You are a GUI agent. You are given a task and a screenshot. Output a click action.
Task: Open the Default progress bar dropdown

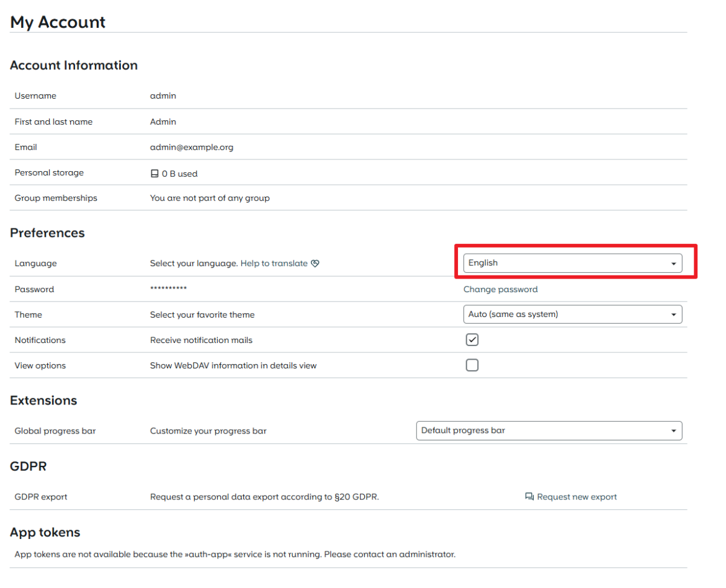coord(549,430)
